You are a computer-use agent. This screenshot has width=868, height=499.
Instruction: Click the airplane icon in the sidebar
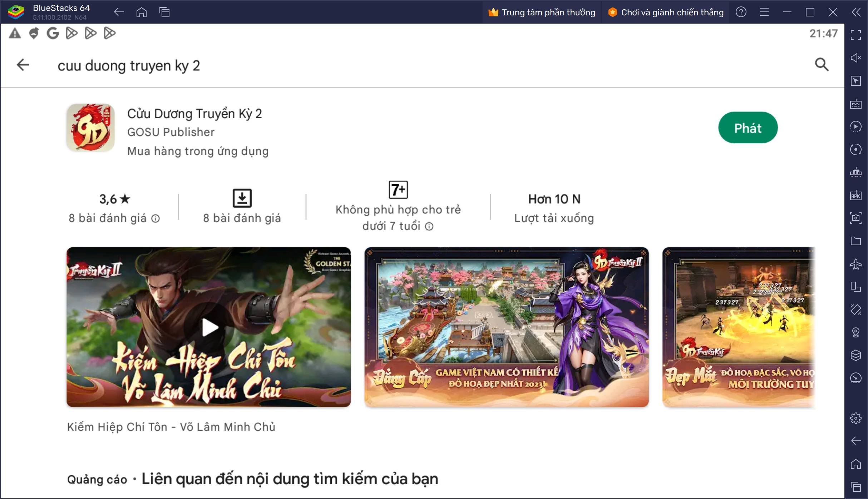point(856,264)
